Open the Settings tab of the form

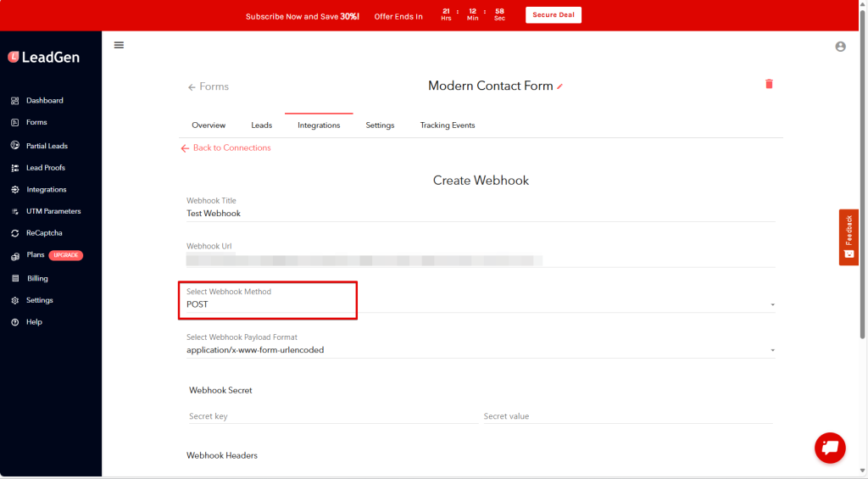(380, 125)
